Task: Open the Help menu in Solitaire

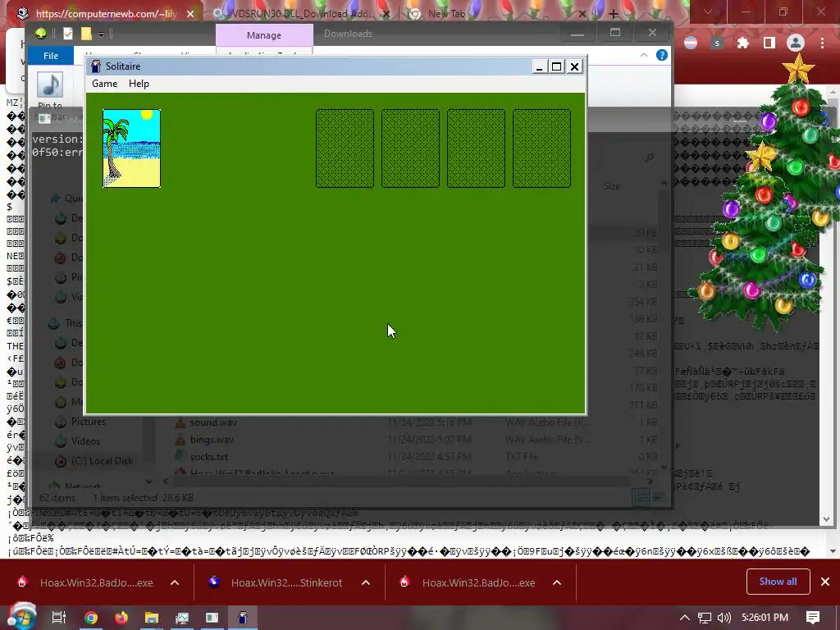Action: click(x=139, y=84)
